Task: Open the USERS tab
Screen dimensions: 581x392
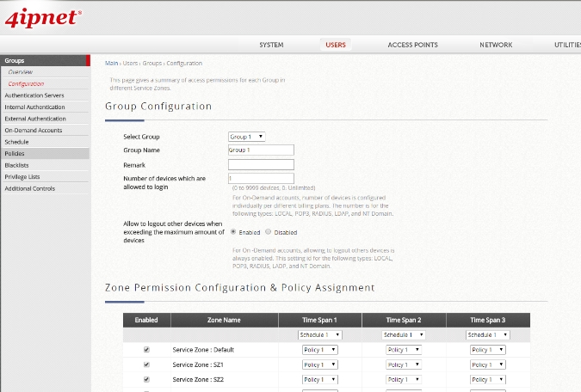Action: click(336, 45)
